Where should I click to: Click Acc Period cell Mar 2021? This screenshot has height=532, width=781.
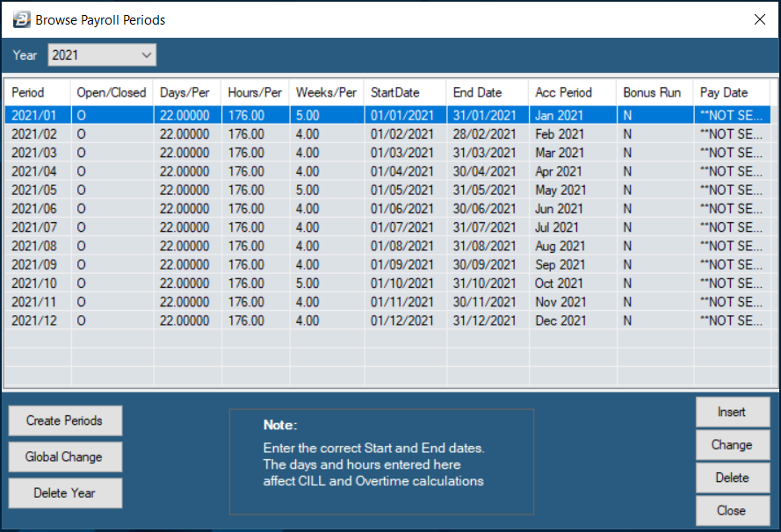(560, 153)
